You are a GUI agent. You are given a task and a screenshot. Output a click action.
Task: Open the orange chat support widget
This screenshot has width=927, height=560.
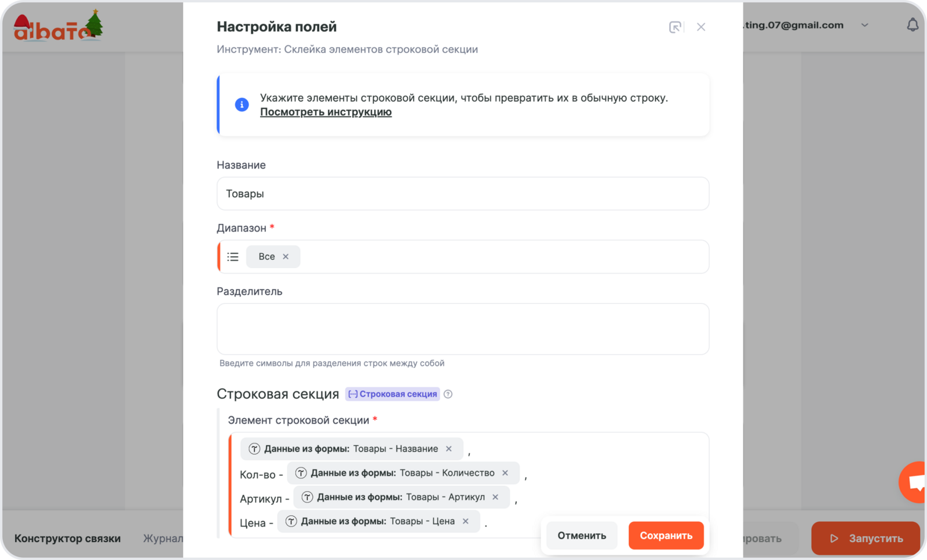pos(915,482)
